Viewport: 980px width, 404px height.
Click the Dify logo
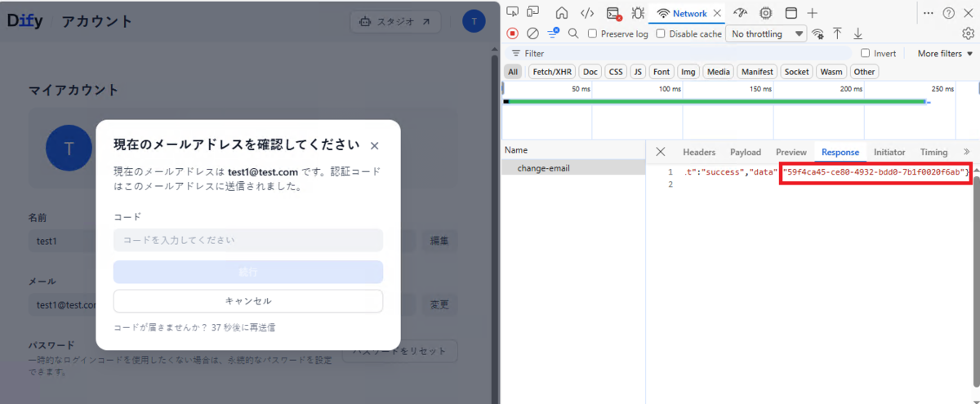click(x=25, y=21)
